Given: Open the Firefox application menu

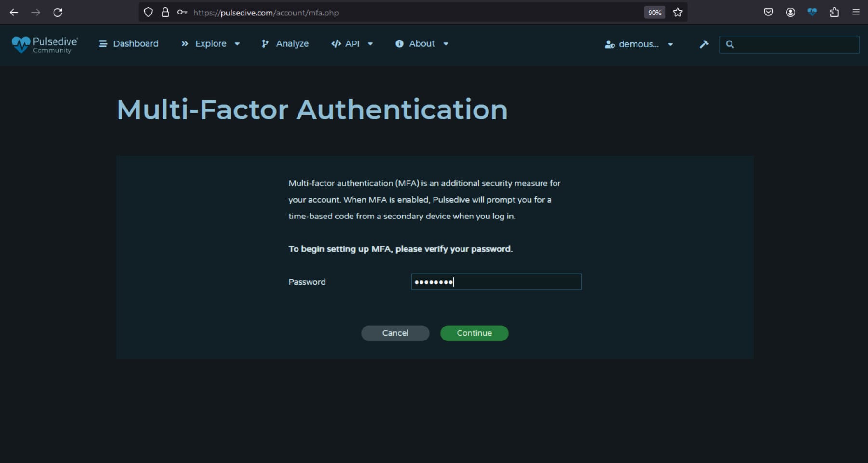Looking at the screenshot, I should pyautogui.click(x=856, y=13).
